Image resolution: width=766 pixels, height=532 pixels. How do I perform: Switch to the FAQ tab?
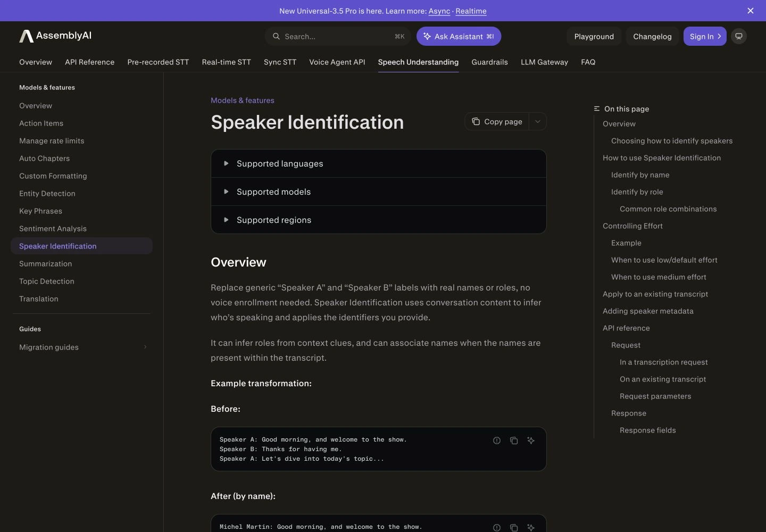pyautogui.click(x=588, y=62)
